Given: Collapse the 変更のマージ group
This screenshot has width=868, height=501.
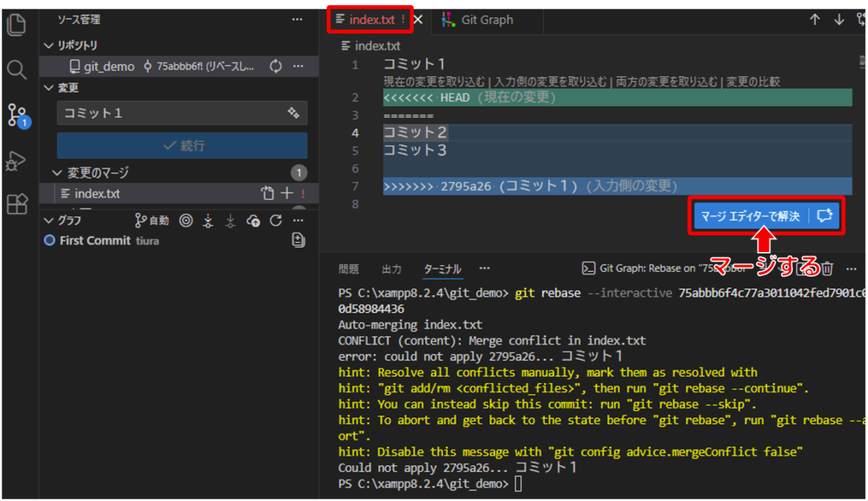Looking at the screenshot, I should coord(58,173).
